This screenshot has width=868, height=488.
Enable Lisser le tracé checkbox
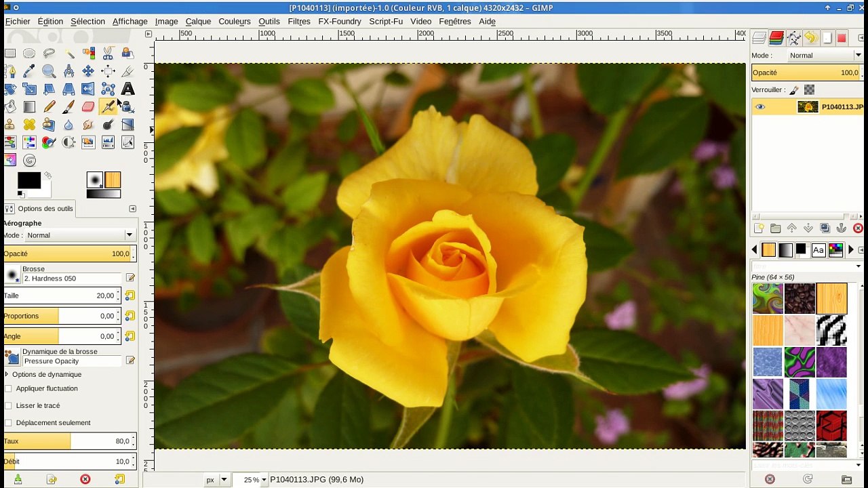(x=8, y=405)
